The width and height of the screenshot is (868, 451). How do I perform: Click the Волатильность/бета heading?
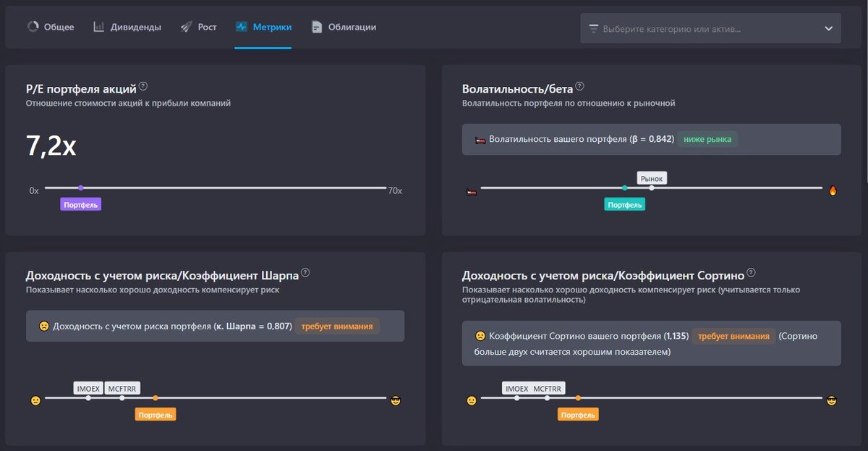click(517, 89)
